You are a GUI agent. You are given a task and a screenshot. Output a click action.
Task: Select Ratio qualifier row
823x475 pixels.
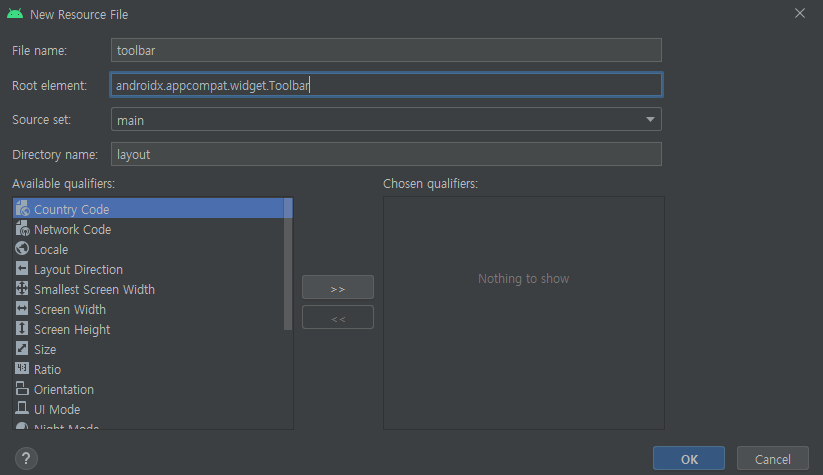149,368
